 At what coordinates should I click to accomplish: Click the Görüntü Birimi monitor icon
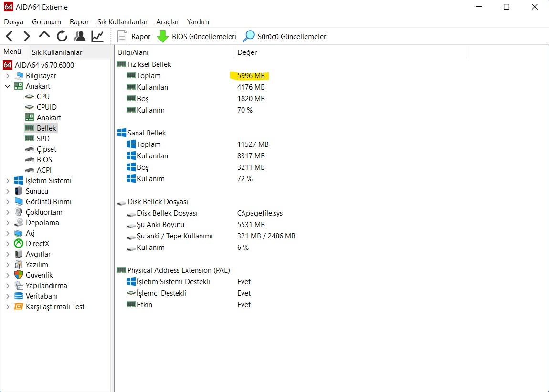[19, 201]
